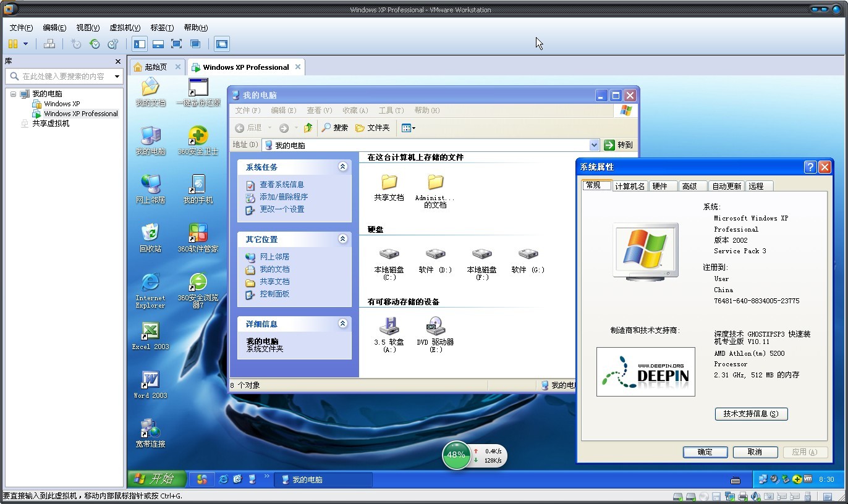Open 查看(V) menu in 我的电脑 window
The width and height of the screenshot is (848, 504).
[320, 111]
